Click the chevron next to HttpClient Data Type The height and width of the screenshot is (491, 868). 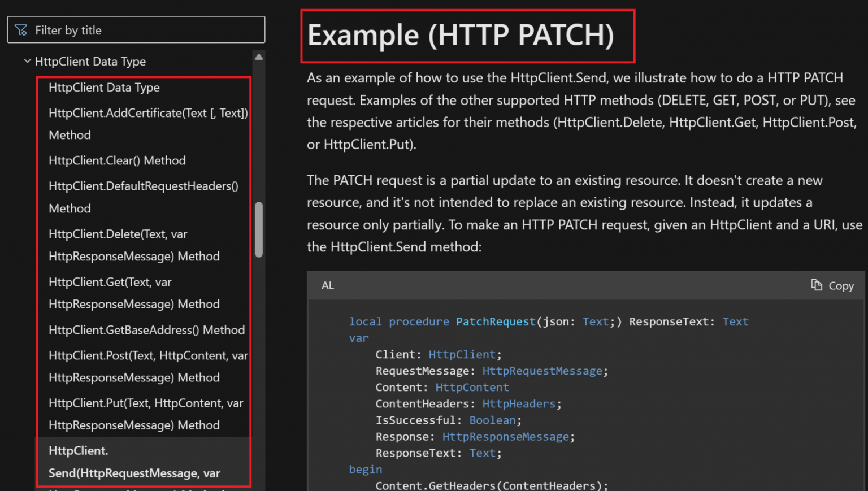tap(27, 61)
